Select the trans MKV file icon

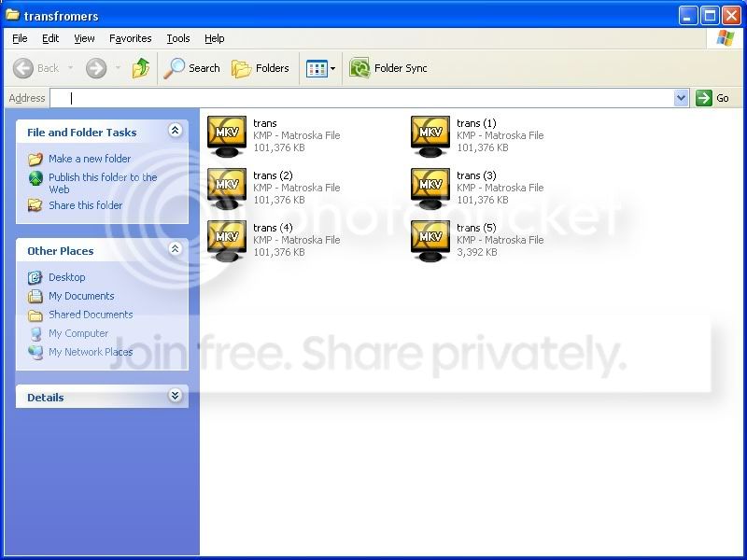coord(227,136)
